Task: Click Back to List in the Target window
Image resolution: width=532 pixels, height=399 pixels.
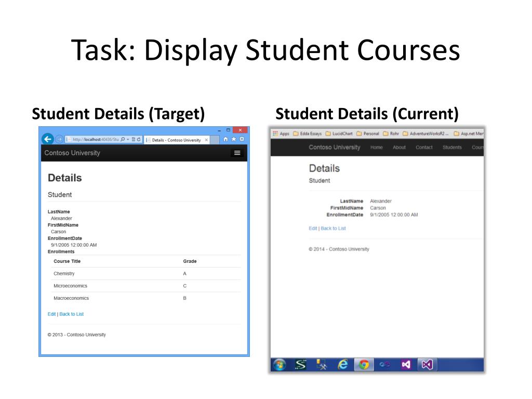Action: tap(71, 314)
